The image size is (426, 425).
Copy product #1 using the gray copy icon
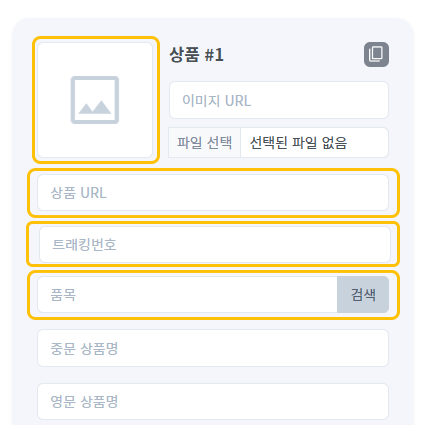(376, 54)
